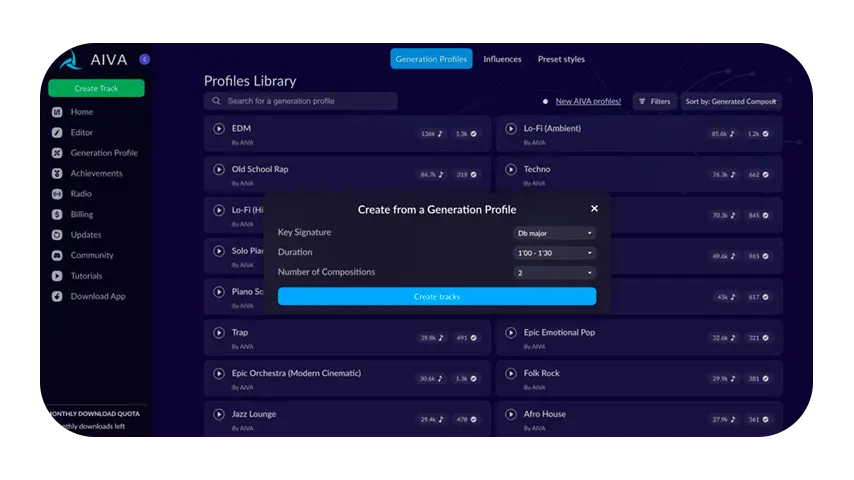This screenshot has height=480, width=854.
Task: Open Achievements in the sidebar
Action: pos(96,173)
